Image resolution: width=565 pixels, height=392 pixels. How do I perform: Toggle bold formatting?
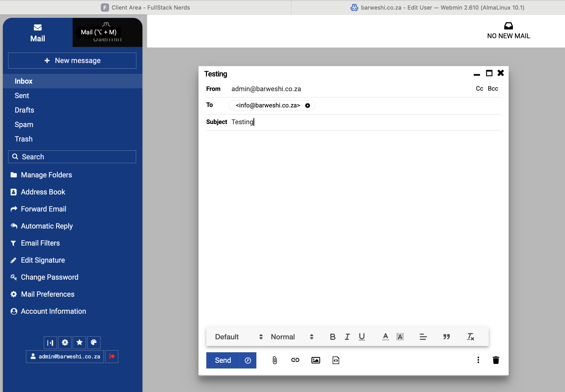(333, 337)
